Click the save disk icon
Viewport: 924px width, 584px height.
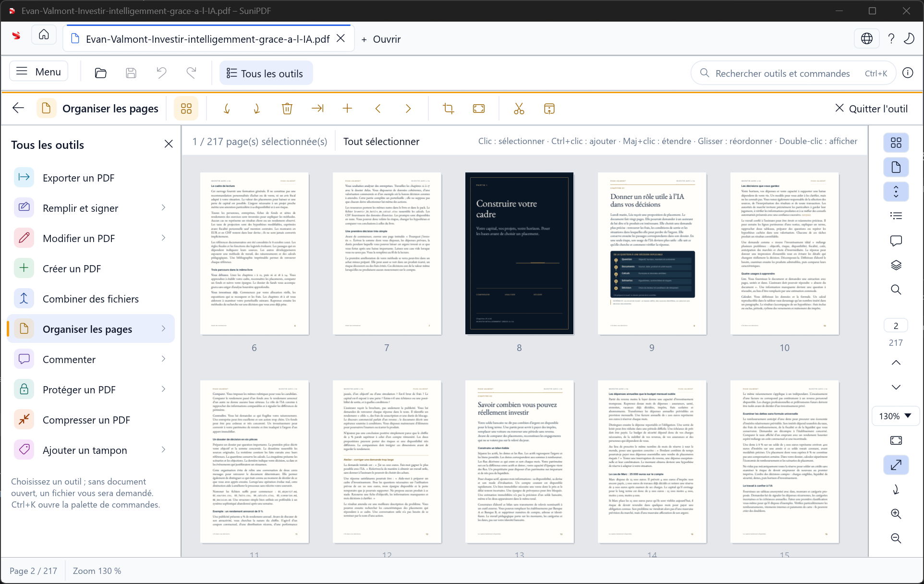131,73
